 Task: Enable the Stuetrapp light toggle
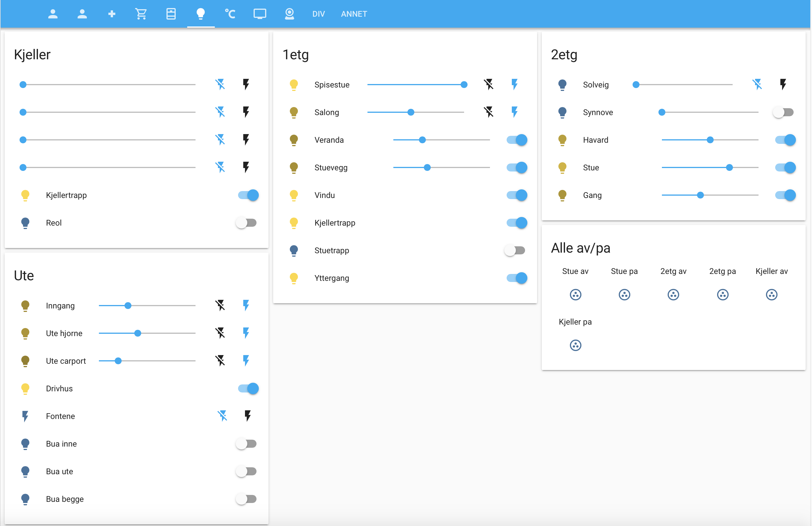tap(515, 251)
